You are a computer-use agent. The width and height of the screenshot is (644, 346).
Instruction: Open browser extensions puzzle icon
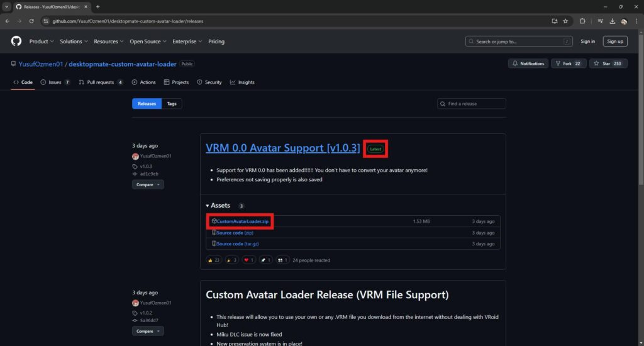(x=582, y=21)
